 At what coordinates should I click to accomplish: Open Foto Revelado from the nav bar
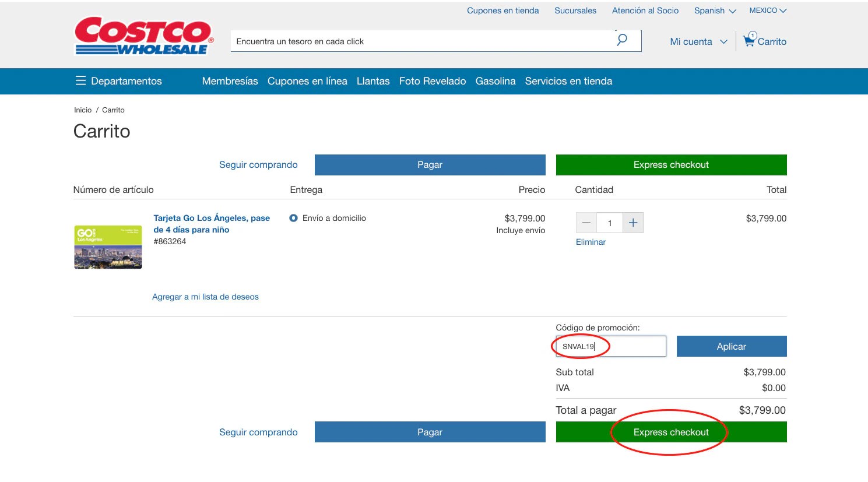point(433,81)
